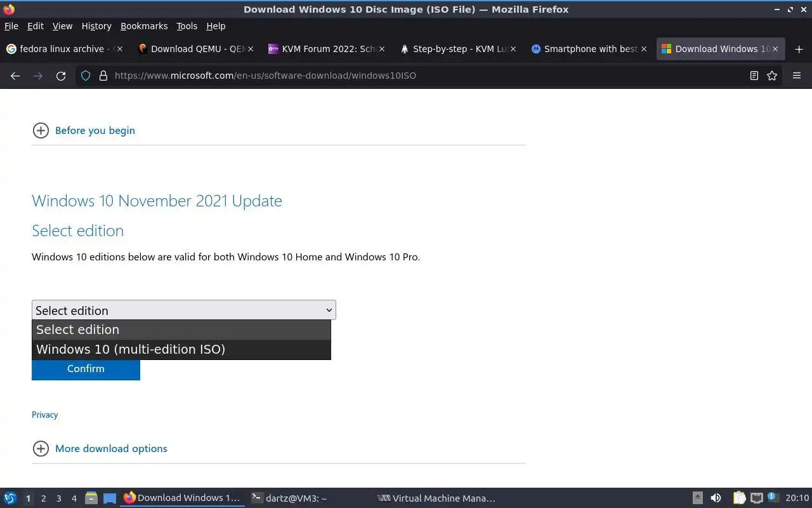Switch to the Step-by-step KVM tab
This screenshot has width=812, height=508.
tap(457, 49)
